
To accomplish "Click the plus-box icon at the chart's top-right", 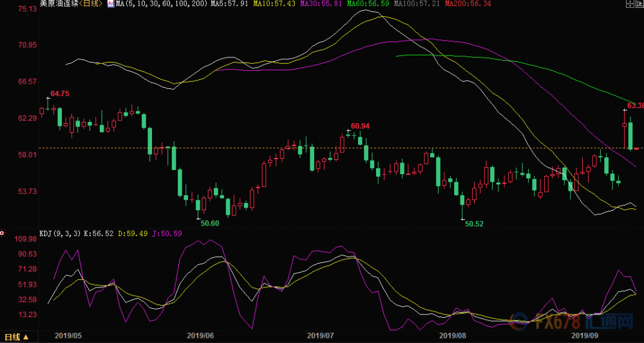I will (630, 4).
